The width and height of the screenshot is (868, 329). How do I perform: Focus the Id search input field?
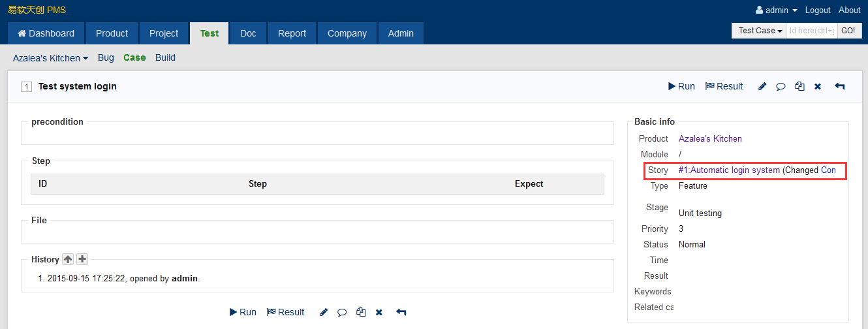811,31
